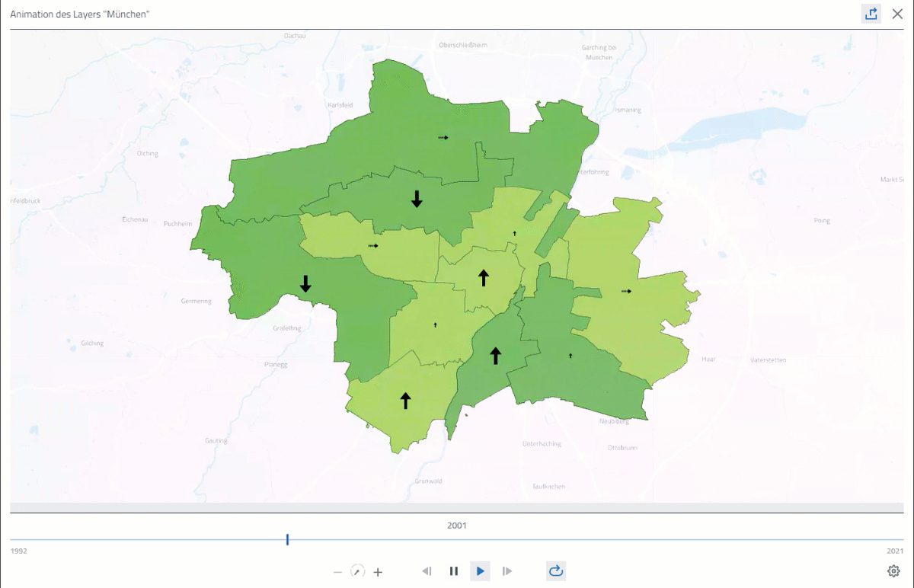The width and height of the screenshot is (914, 588).
Task: Click the down arrow near Germering
Action: [x=305, y=284]
